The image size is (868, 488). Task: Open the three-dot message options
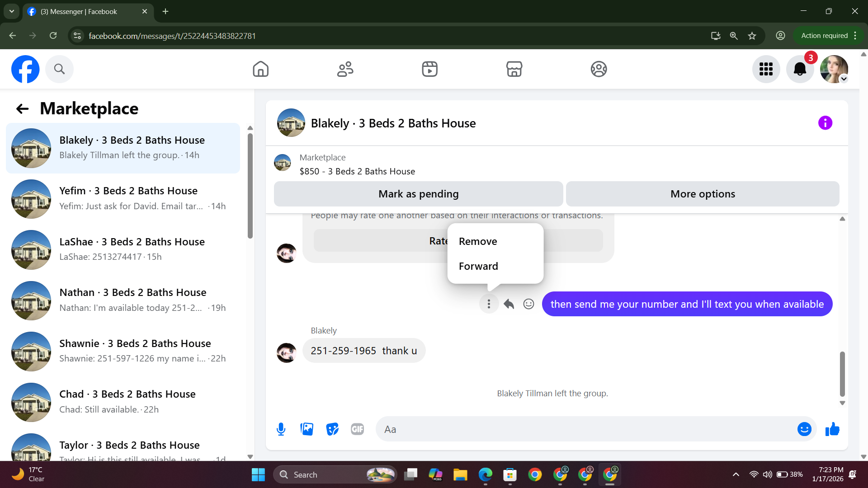(x=489, y=304)
